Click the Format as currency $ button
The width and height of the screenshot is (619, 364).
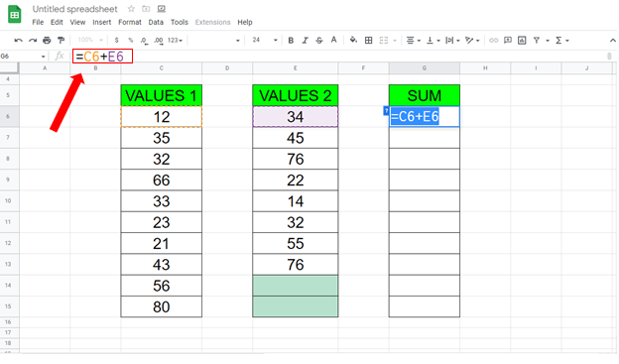tap(116, 41)
